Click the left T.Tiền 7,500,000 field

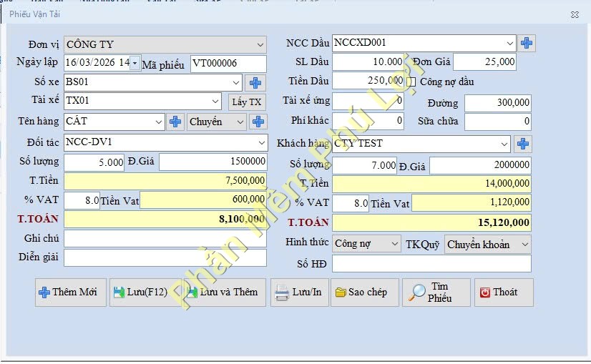click(165, 181)
